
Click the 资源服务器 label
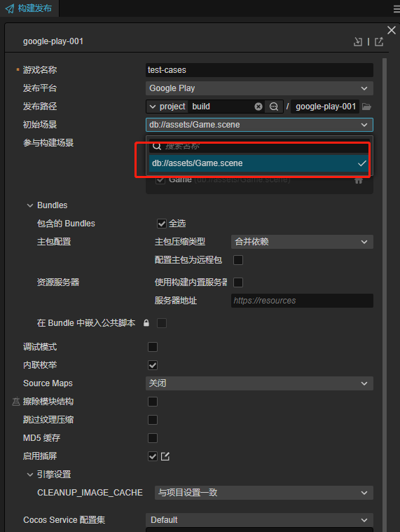pyautogui.click(x=58, y=282)
